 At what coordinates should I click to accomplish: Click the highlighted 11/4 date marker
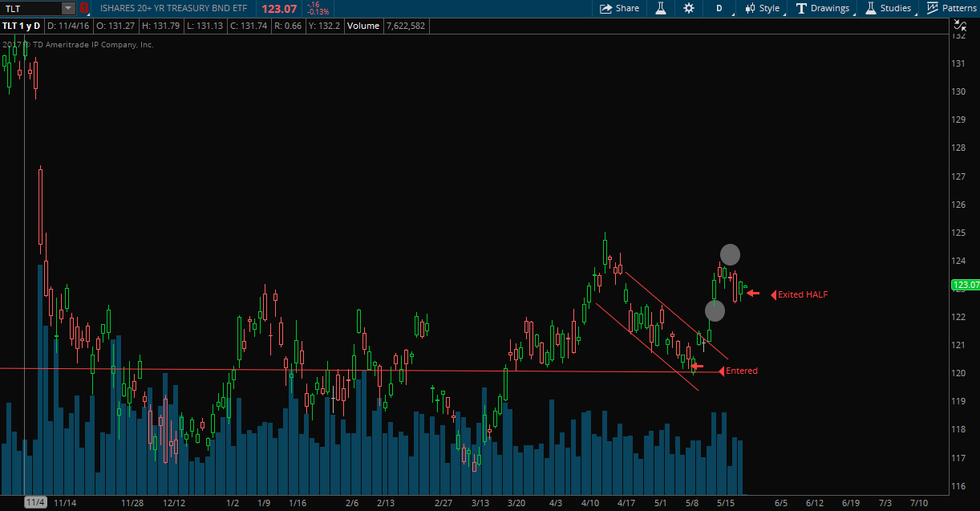tap(34, 503)
